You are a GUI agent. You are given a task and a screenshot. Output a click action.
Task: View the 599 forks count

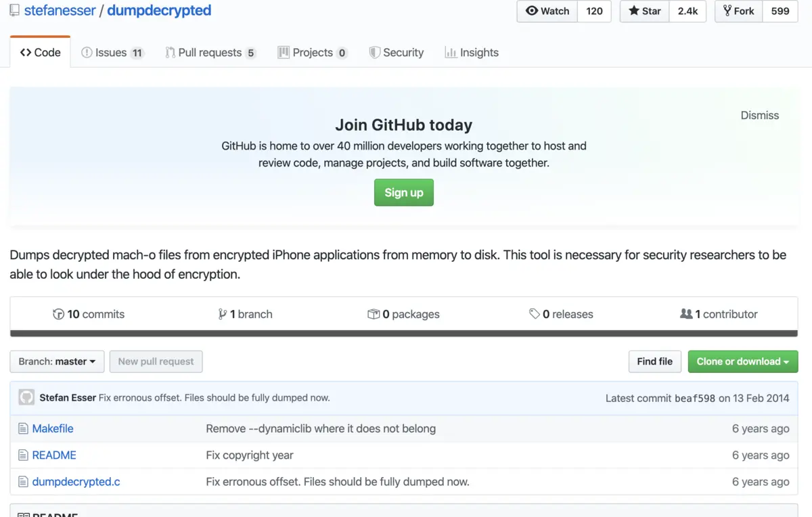780,11
